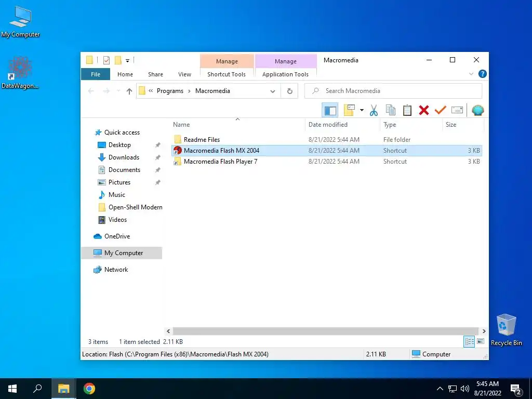Open Windows Start button
532x399 pixels.
pyautogui.click(x=12, y=389)
